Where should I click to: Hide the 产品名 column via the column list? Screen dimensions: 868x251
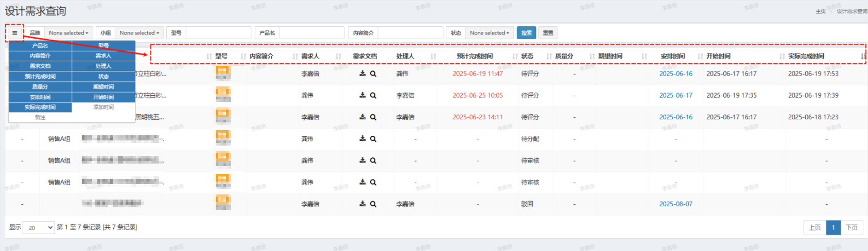pyautogui.click(x=40, y=46)
